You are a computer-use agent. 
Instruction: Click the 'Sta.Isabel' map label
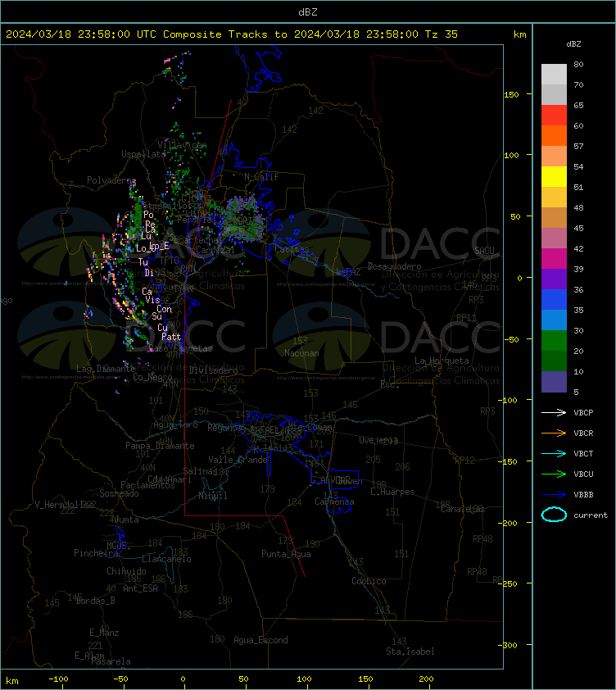[x=410, y=651]
